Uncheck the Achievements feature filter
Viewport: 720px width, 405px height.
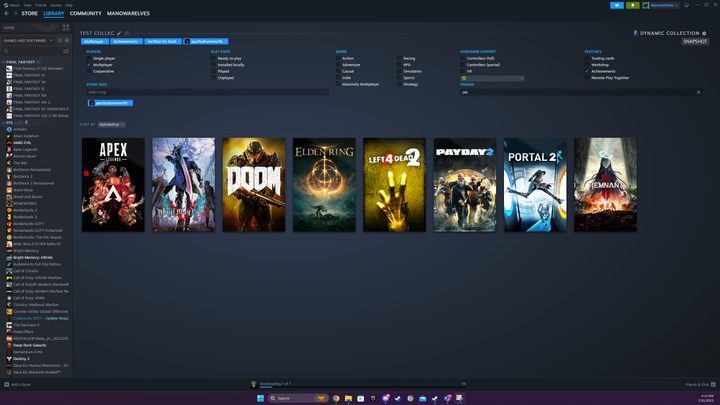pos(587,71)
